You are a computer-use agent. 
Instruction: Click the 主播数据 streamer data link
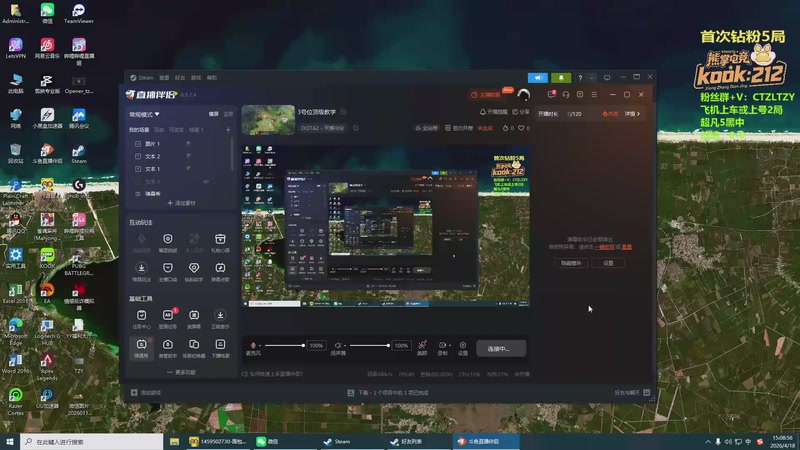click(x=486, y=94)
